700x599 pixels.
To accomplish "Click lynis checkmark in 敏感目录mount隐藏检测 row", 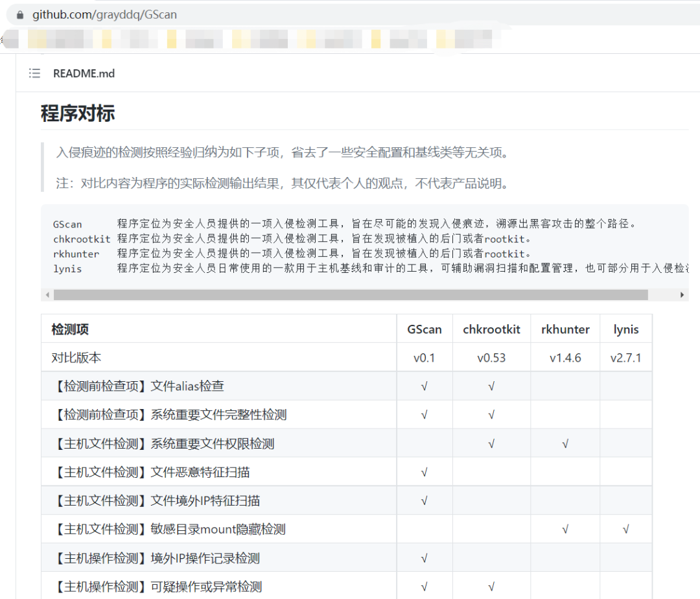I will pos(626,530).
